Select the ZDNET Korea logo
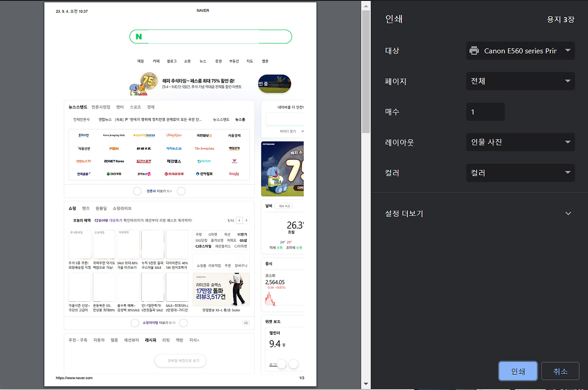Viewport: 588px width, 390px height. coord(113,161)
